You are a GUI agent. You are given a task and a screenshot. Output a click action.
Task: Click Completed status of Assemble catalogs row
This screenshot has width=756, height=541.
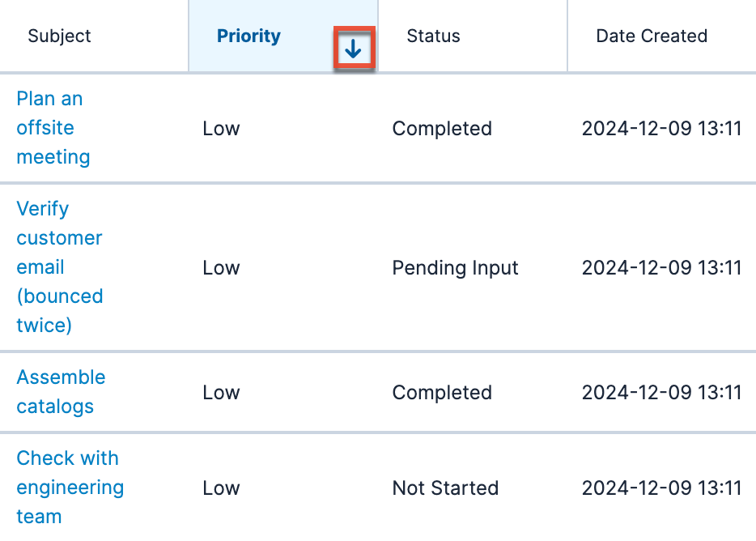tap(442, 393)
